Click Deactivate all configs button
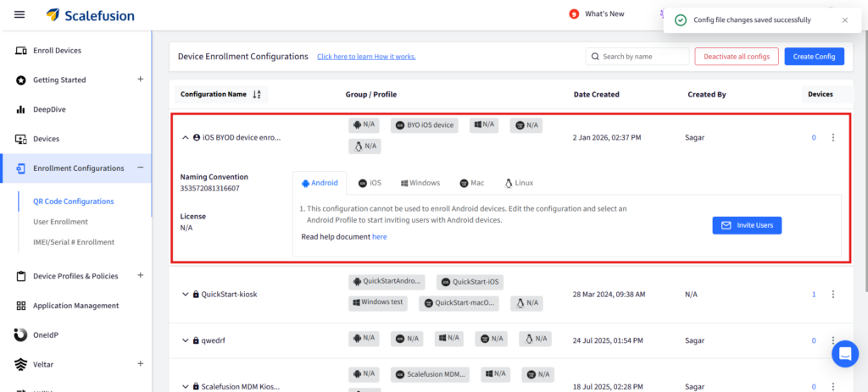Screen dimensions: 868x392 coord(736,57)
